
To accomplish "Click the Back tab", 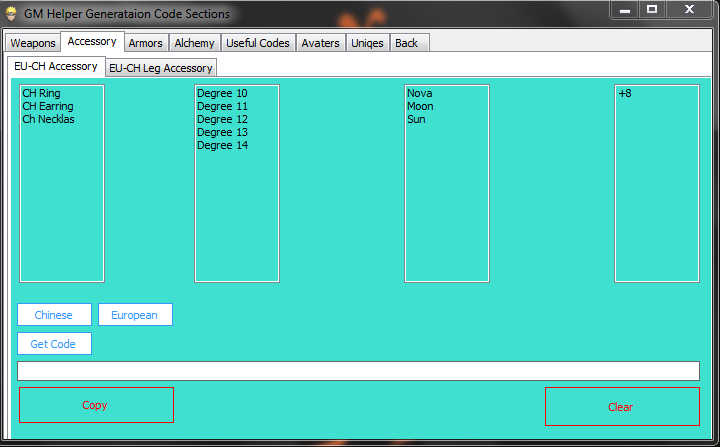I will tap(406, 43).
